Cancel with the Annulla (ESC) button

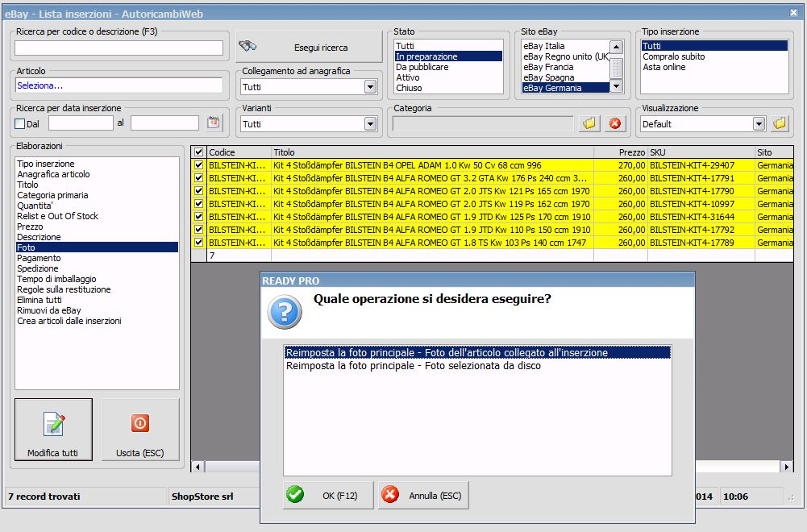tap(423, 496)
